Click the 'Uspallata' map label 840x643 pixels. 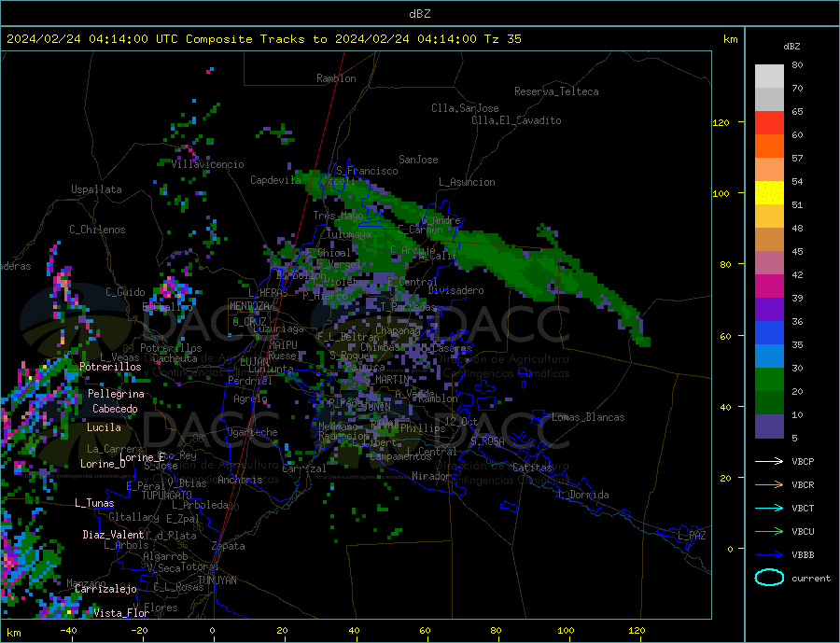click(x=96, y=189)
